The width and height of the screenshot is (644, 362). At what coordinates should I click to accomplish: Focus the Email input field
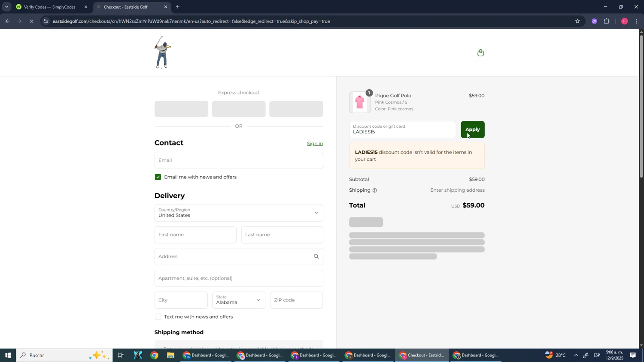[239, 160]
